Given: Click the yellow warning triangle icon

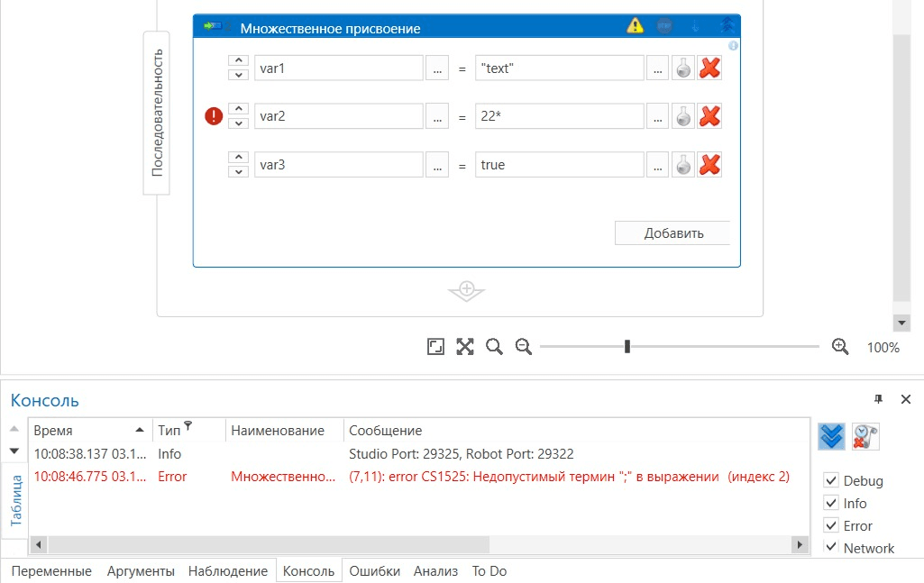Looking at the screenshot, I should tap(636, 26).
